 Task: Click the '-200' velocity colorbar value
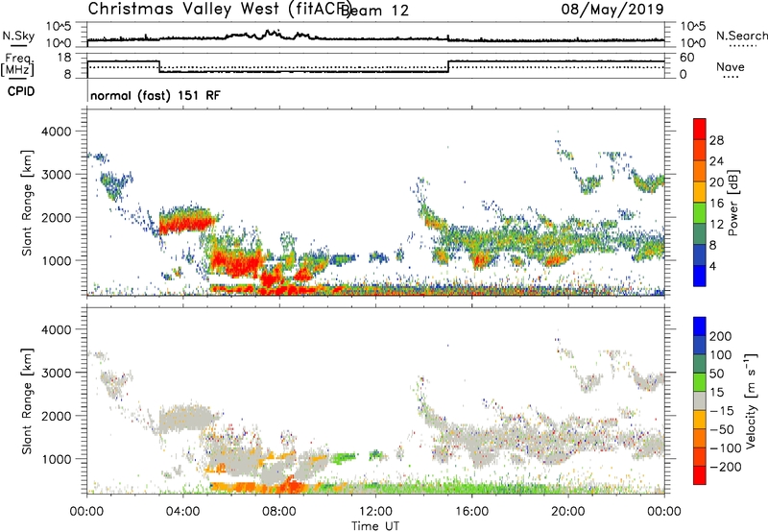tap(725, 467)
